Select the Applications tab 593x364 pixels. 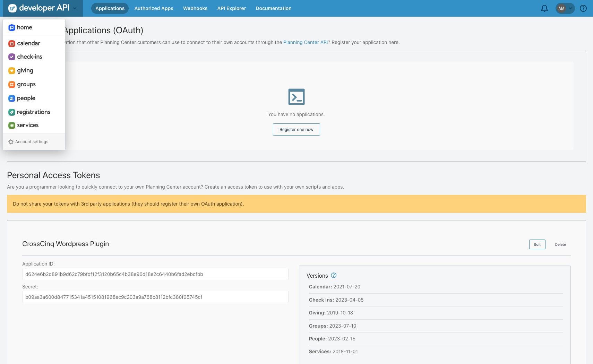(110, 8)
